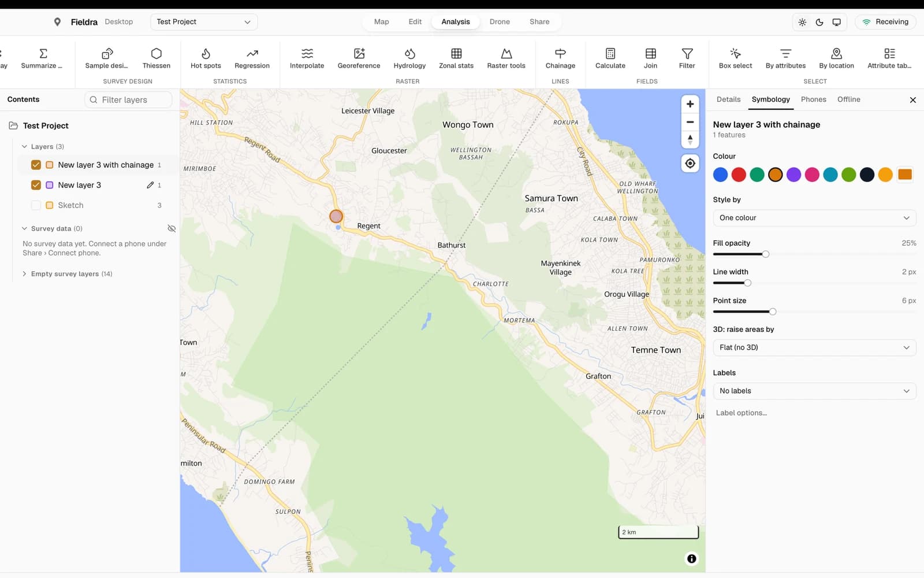Run the Zonal stats tool
Viewport: 924px width, 578px height.
click(456, 58)
